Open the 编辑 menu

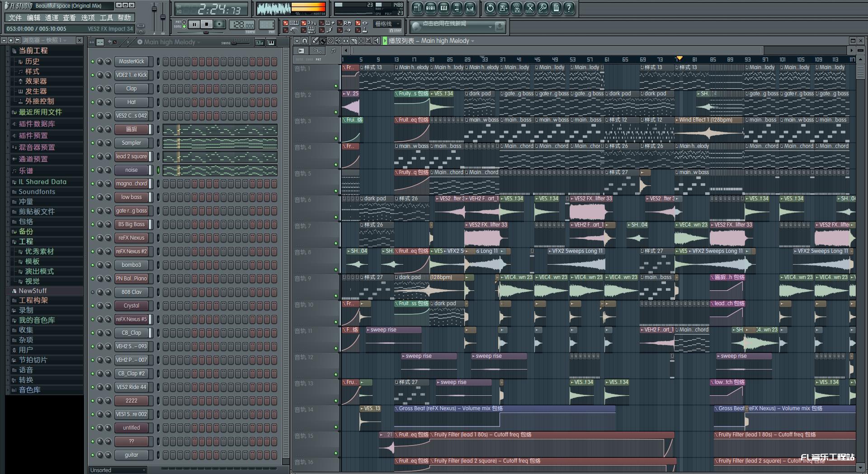(33, 18)
